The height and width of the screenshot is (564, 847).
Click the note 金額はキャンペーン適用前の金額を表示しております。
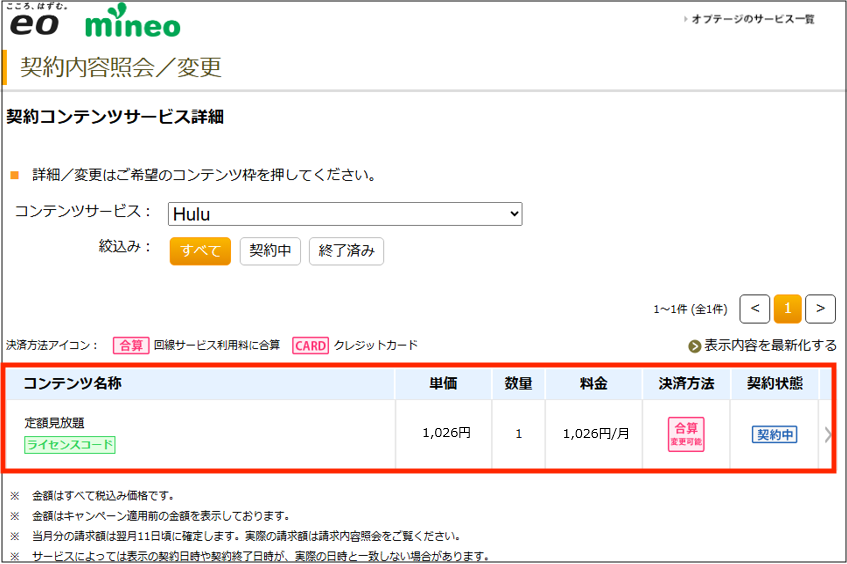[161, 516]
